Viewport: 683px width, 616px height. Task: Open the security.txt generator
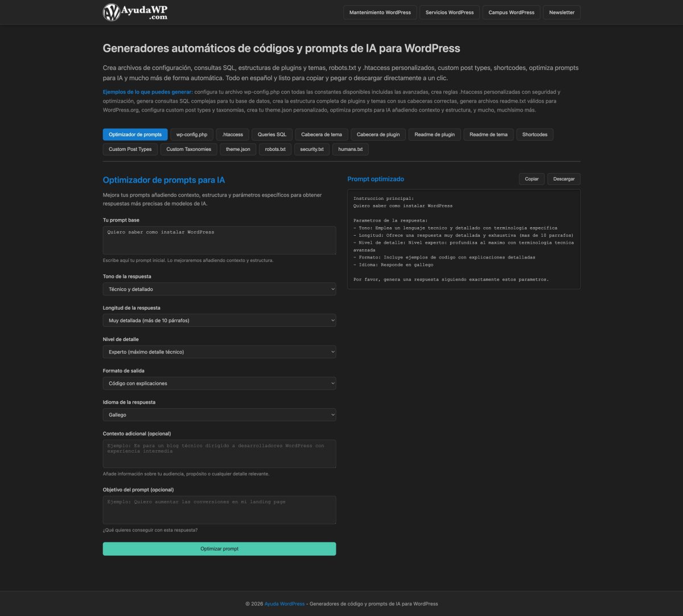(x=311, y=149)
